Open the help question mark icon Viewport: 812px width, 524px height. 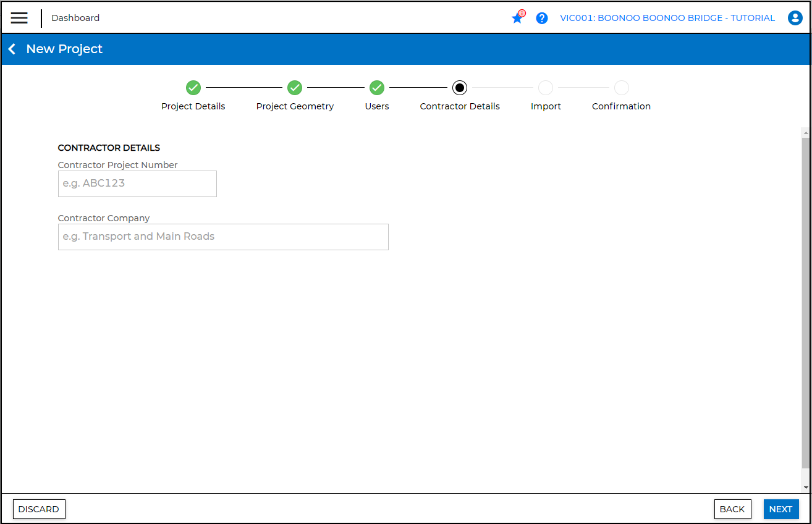click(542, 19)
